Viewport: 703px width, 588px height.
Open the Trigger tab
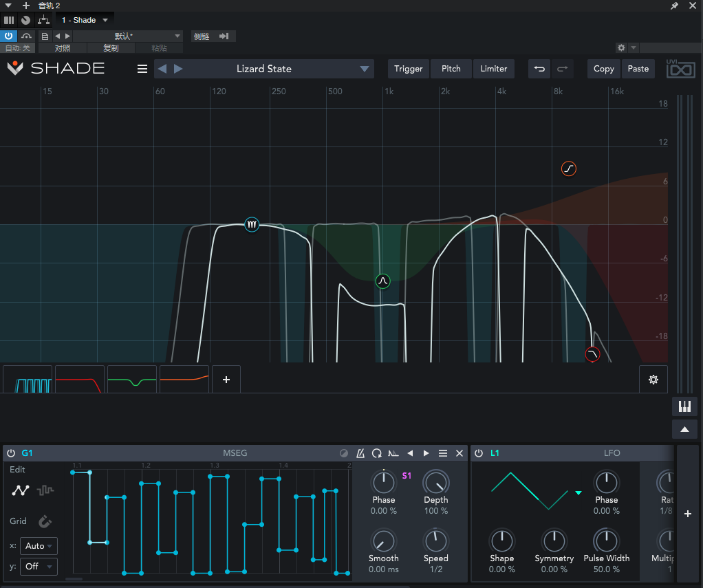408,69
